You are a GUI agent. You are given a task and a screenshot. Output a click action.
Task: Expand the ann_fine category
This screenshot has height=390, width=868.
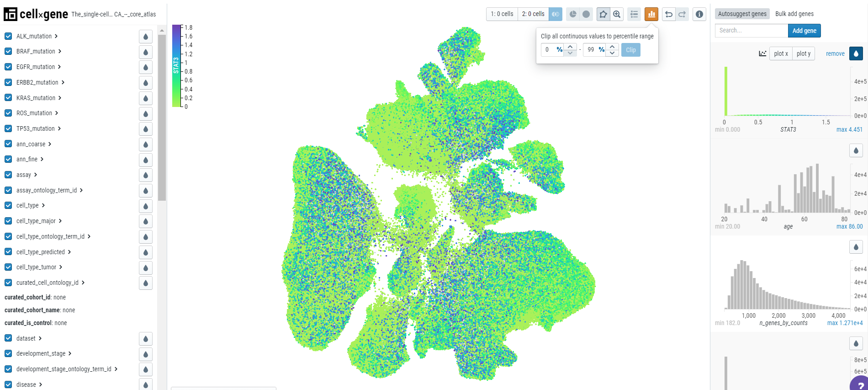tap(42, 159)
